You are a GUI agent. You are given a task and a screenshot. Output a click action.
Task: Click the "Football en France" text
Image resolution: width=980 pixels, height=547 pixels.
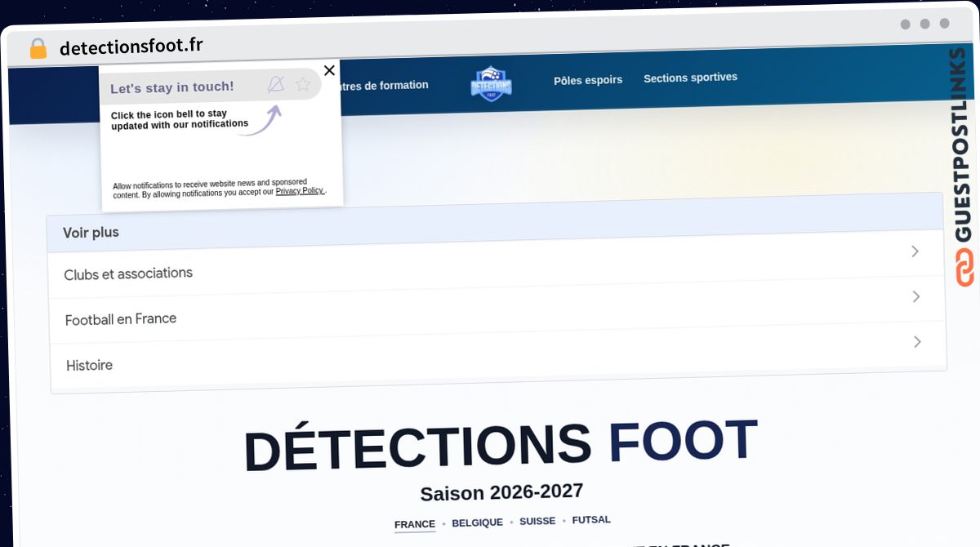121,319
